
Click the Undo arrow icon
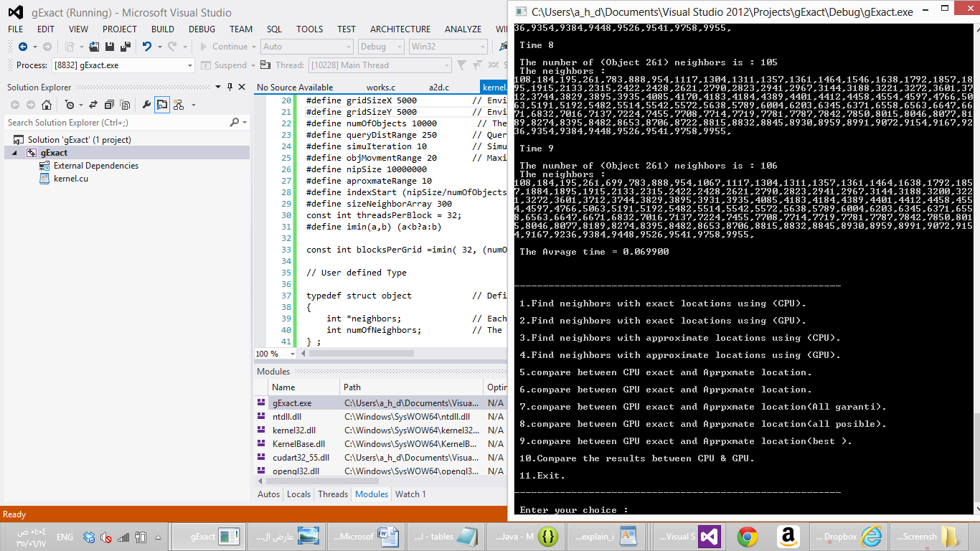[x=146, y=47]
